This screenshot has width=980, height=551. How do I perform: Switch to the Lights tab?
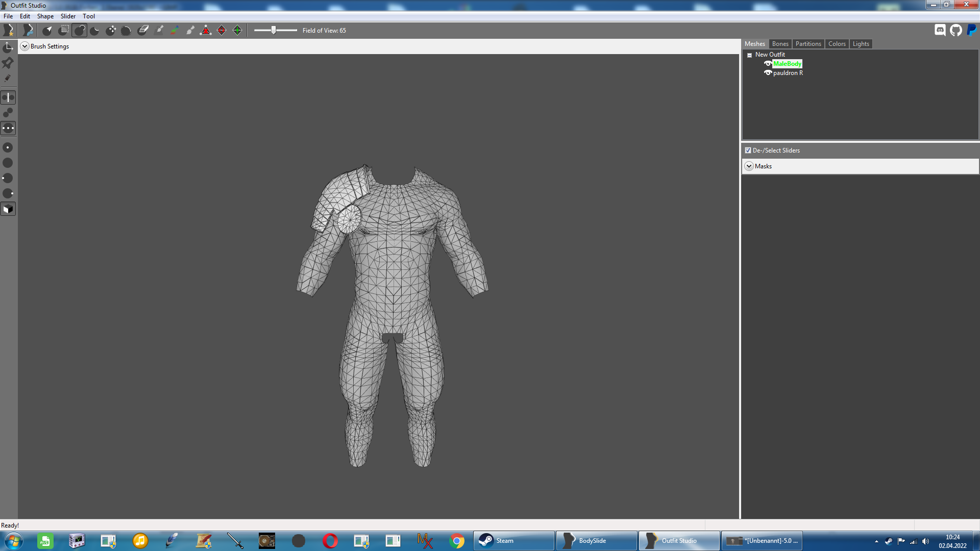pos(861,44)
